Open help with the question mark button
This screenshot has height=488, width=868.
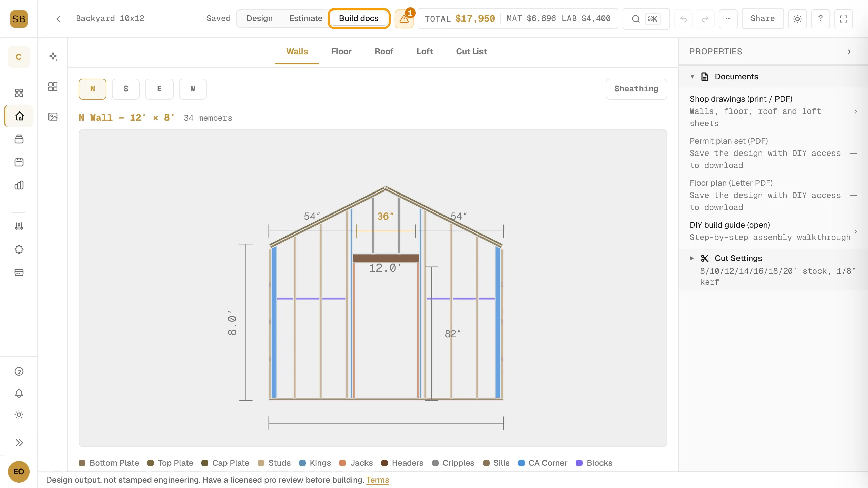click(x=821, y=19)
